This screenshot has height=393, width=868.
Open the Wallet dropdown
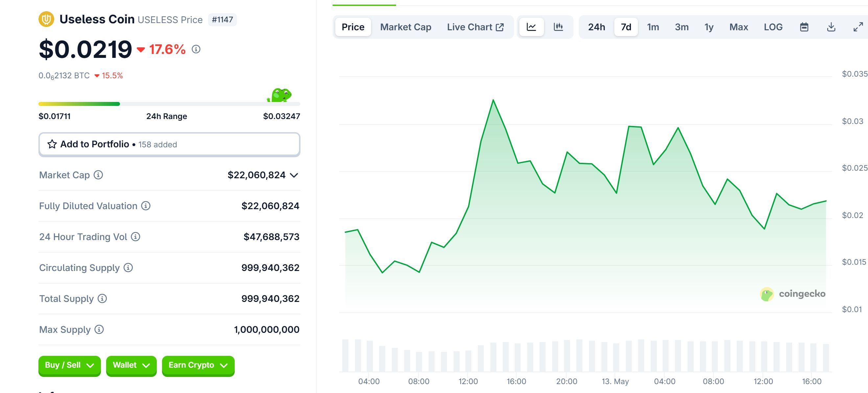point(131,365)
